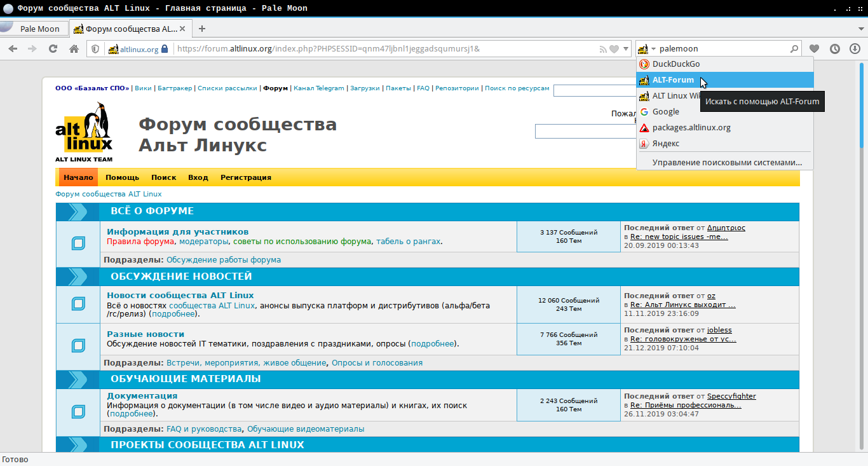This screenshot has height=466, width=868.
Task: Open the search engine selector dropdown
Action: coord(646,49)
